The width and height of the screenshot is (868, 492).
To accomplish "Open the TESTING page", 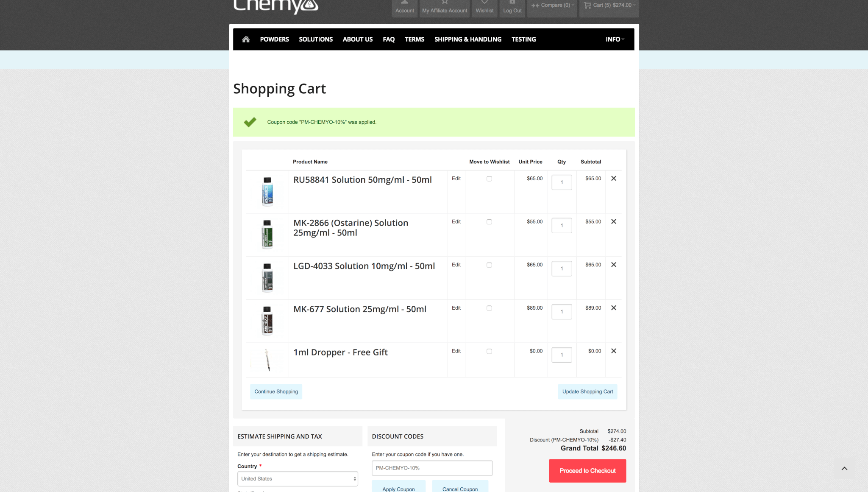I will pyautogui.click(x=523, y=39).
